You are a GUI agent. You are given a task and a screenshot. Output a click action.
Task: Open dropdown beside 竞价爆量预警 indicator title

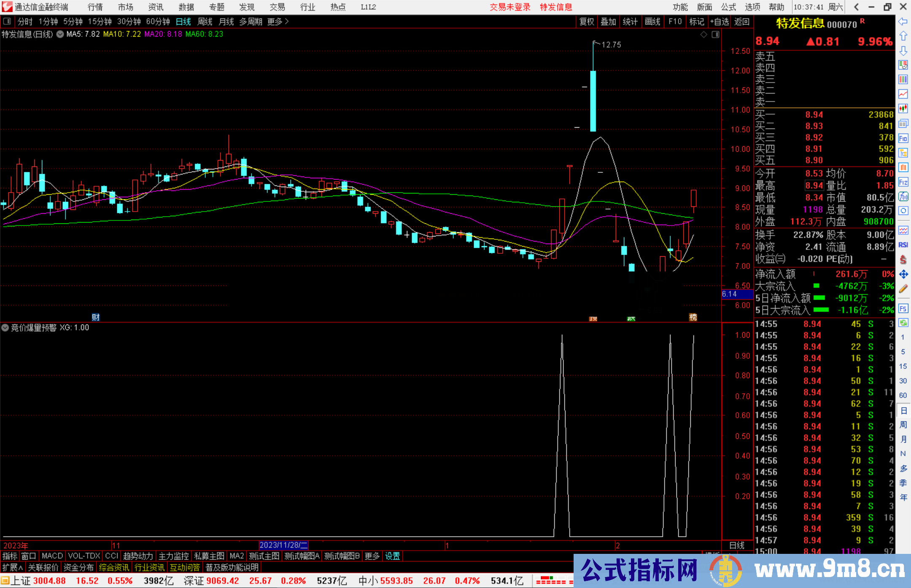tap(5, 328)
